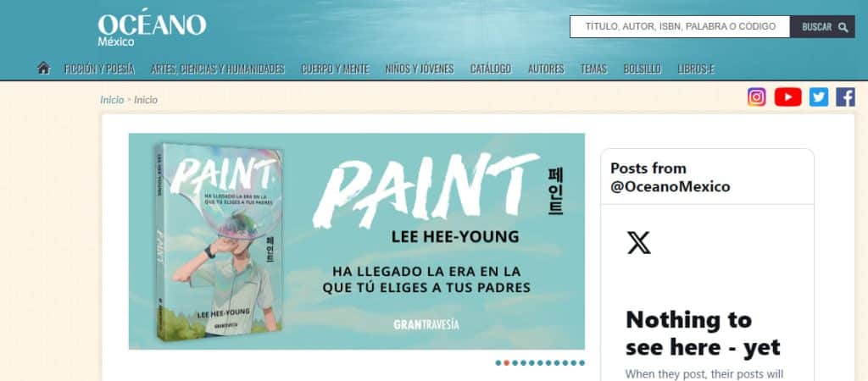
Task: Open the Ficción y Poesía menu
Action: click(x=100, y=69)
